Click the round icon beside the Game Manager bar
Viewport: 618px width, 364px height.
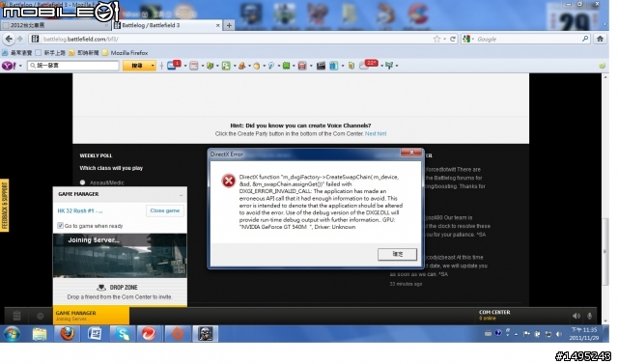(41, 316)
